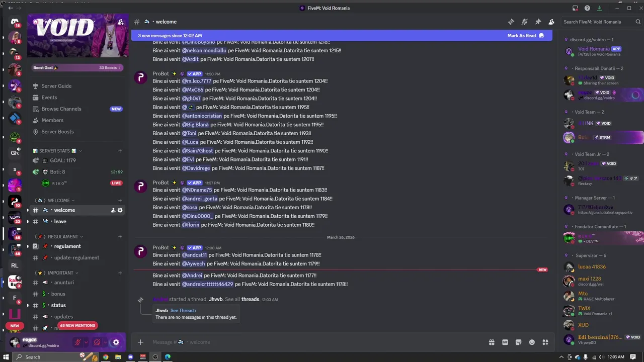
Task: Open the See Thread link
Action: click(x=183, y=311)
